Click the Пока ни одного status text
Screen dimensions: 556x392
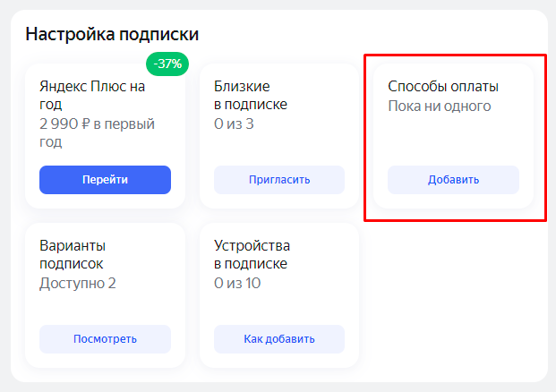(440, 107)
